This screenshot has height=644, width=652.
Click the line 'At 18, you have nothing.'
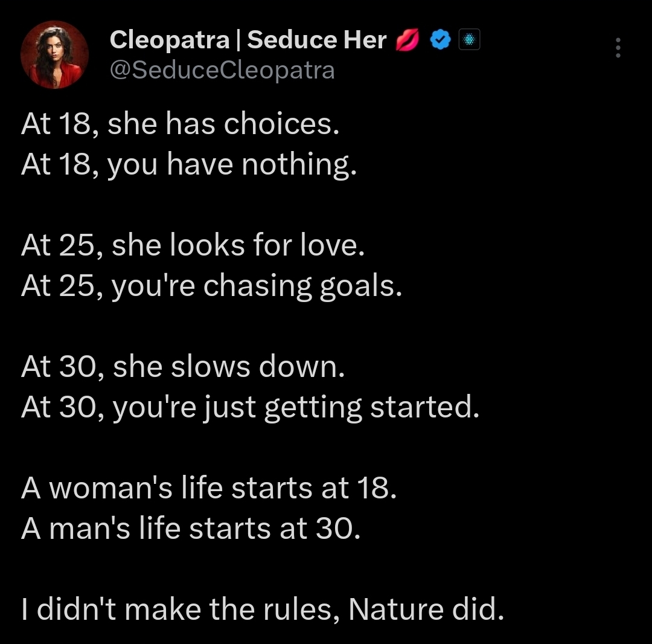tap(189, 165)
